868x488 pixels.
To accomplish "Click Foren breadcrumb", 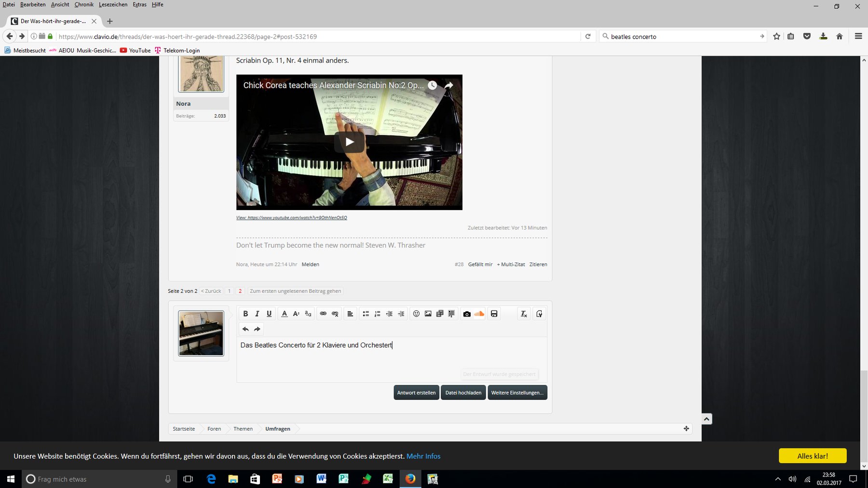I will click(214, 429).
